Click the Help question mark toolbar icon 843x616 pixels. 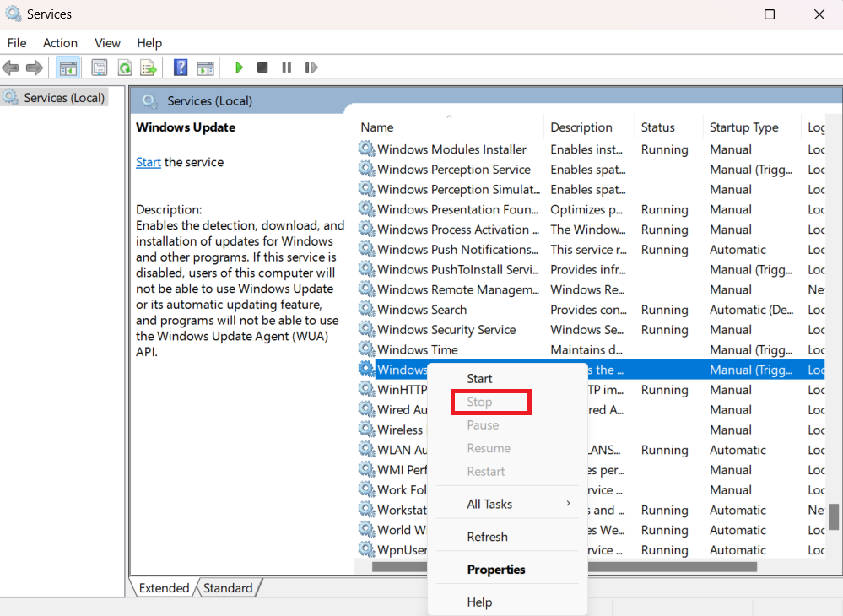click(x=181, y=68)
